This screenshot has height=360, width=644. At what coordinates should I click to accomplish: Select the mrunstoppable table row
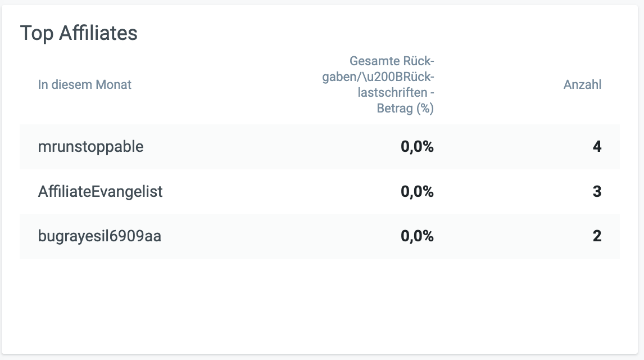(x=320, y=147)
